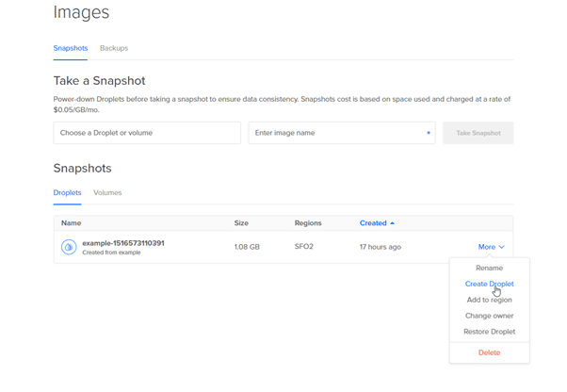Select the Droplets sub-tab
Image resolution: width=567 pixels, height=392 pixels.
[67, 192]
